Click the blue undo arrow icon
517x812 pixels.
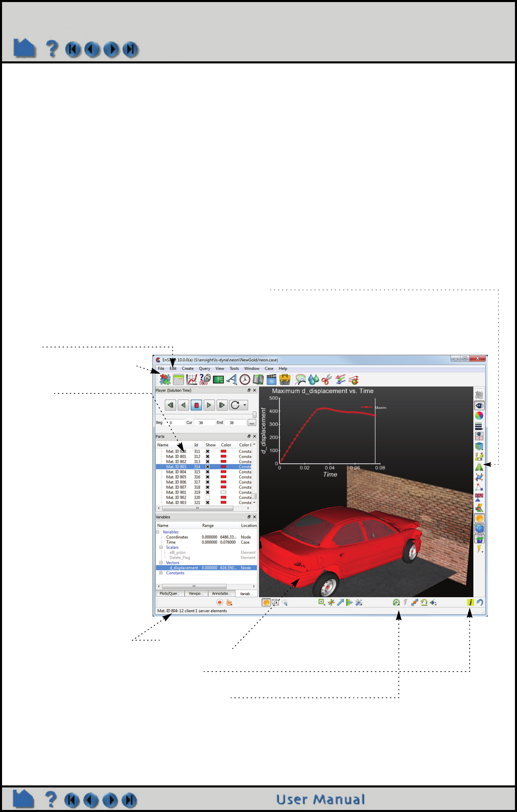click(x=480, y=602)
